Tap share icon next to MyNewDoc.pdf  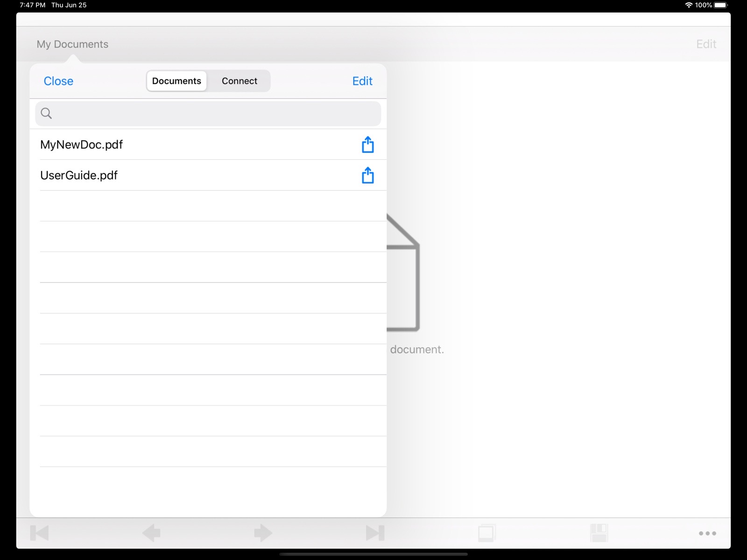coord(367,145)
